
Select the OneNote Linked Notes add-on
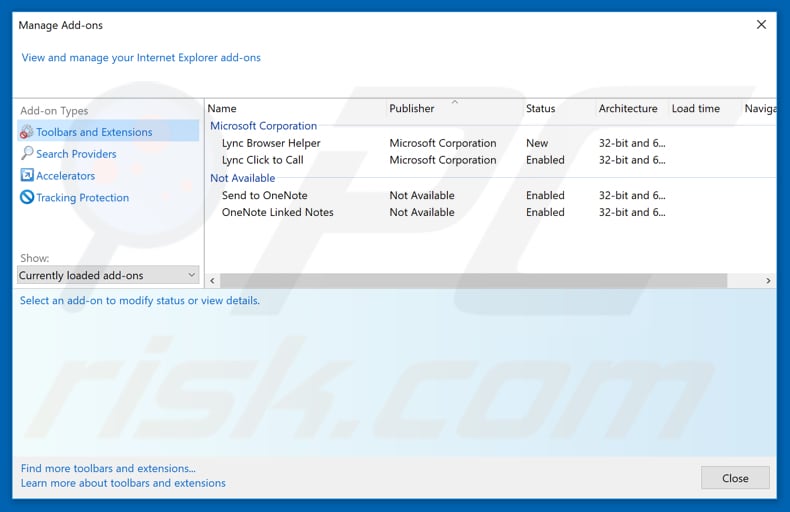[277, 212]
